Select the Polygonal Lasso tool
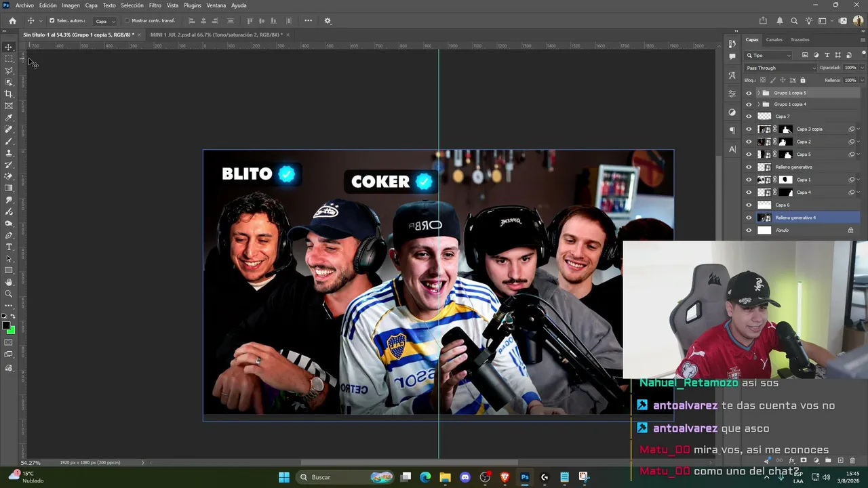The width and height of the screenshot is (868, 488). tap(9, 70)
